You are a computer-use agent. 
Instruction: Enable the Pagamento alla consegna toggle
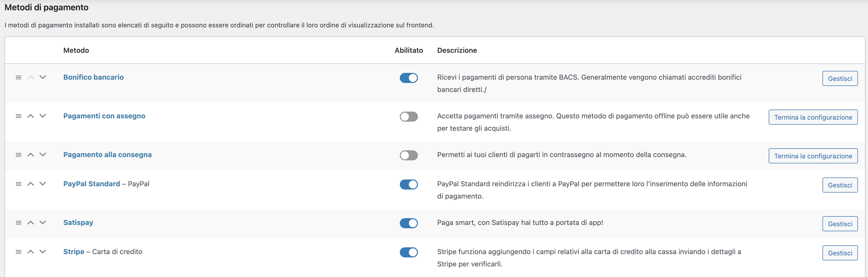[x=409, y=155]
